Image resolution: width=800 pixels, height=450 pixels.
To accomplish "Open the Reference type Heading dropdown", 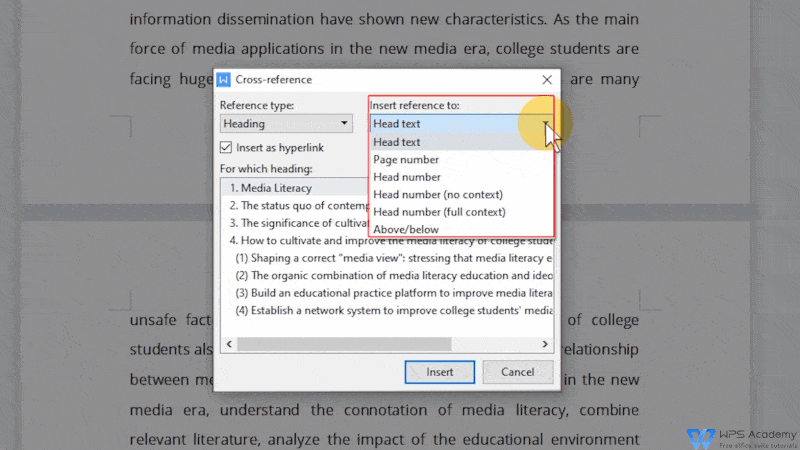I will click(286, 124).
